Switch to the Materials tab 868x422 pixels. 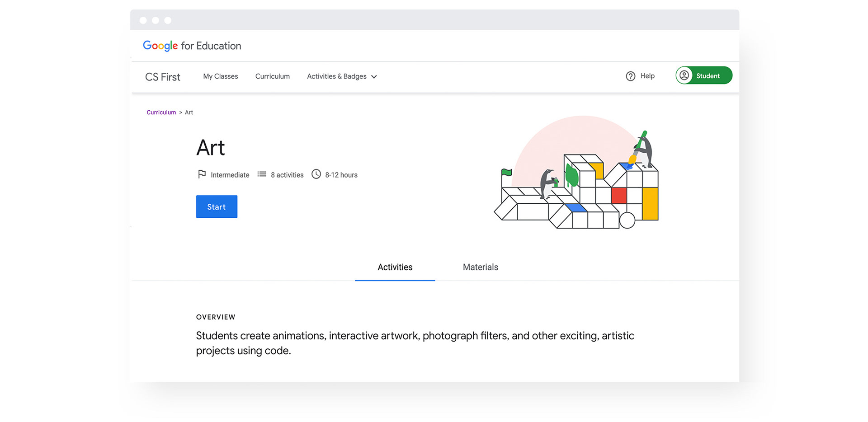(x=481, y=267)
